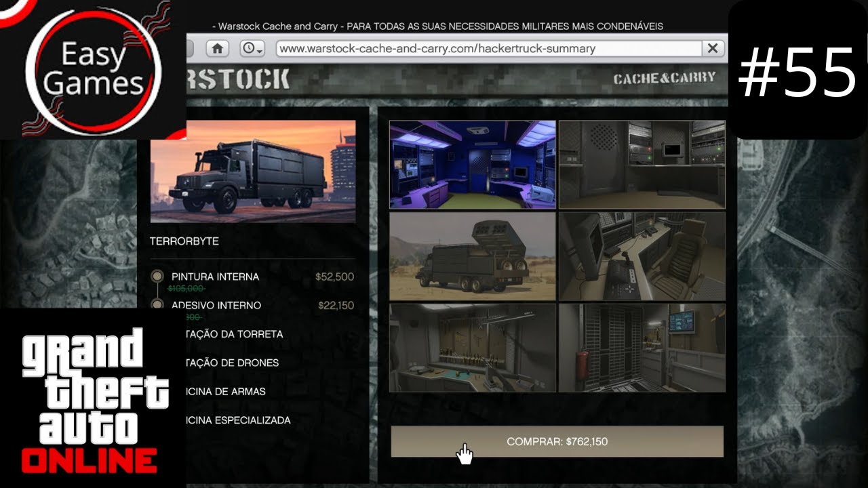
Task: Click the COMPRAR: $762,150 button
Action: [557, 441]
